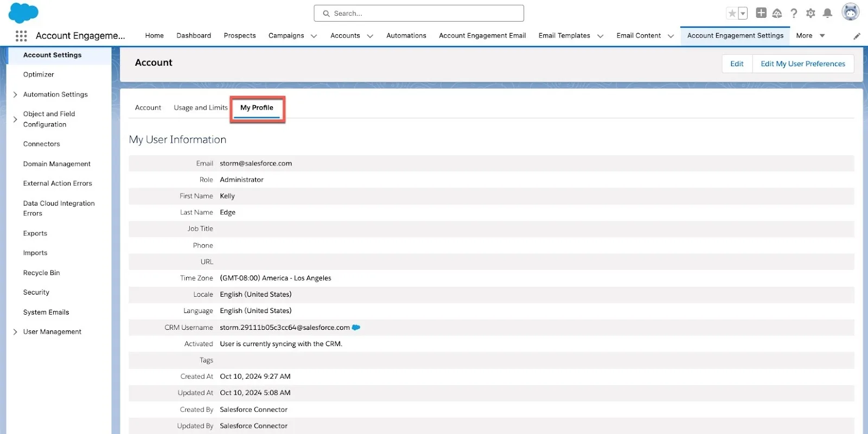
Task: Open Connectors in the sidebar
Action: tap(42, 144)
